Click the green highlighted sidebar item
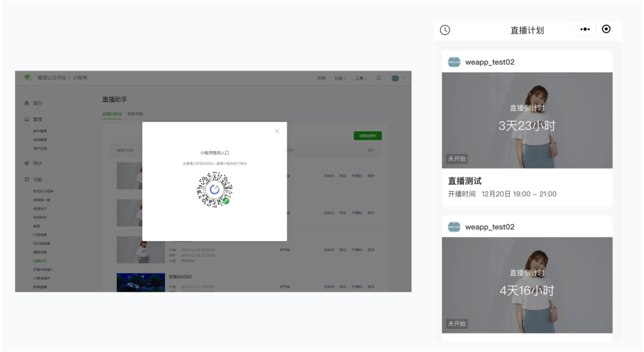The width and height of the screenshot is (644, 352). point(40,261)
